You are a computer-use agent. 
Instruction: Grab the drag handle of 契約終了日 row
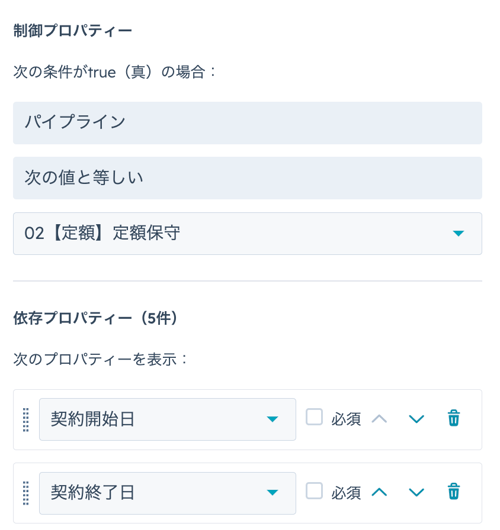26,493
